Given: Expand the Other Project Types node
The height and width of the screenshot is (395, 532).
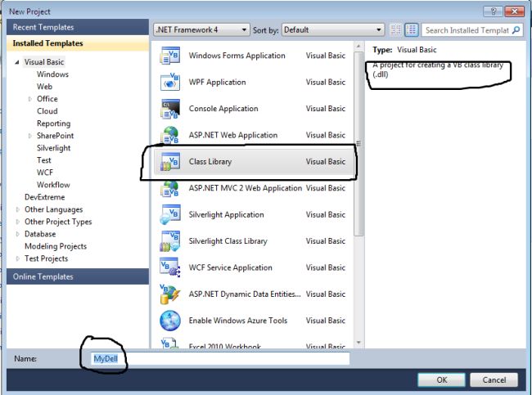Looking at the screenshot, I should 18,222.
